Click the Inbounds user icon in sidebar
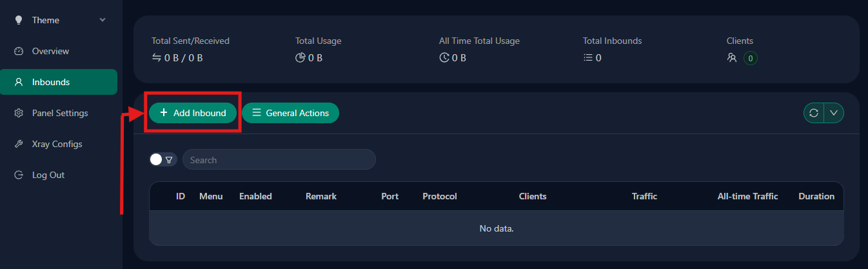Image resolution: width=868 pixels, height=269 pixels. (x=19, y=82)
